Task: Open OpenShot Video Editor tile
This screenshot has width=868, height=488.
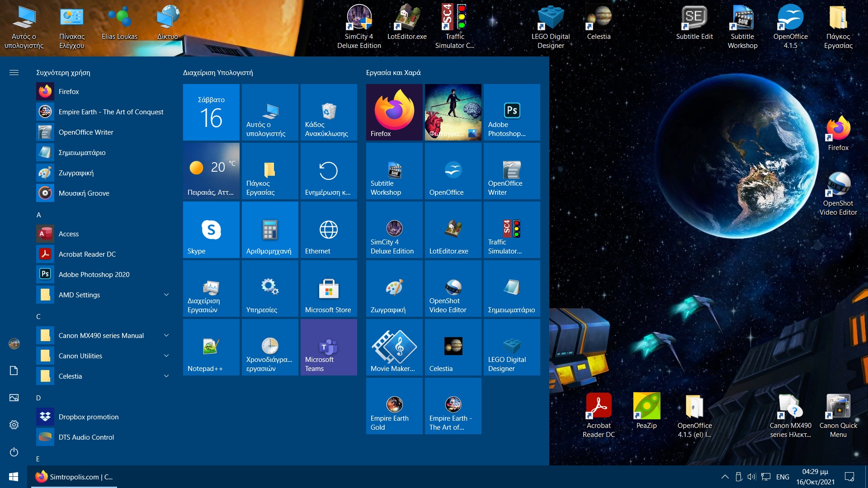Action: pyautogui.click(x=453, y=288)
